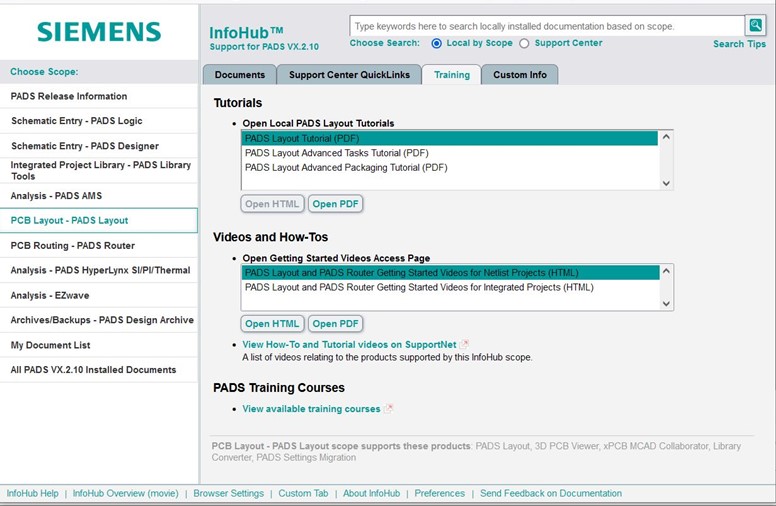The image size is (776, 506).
Task: Open InfoHub Overview (movie) footer link
Action: 126,493
